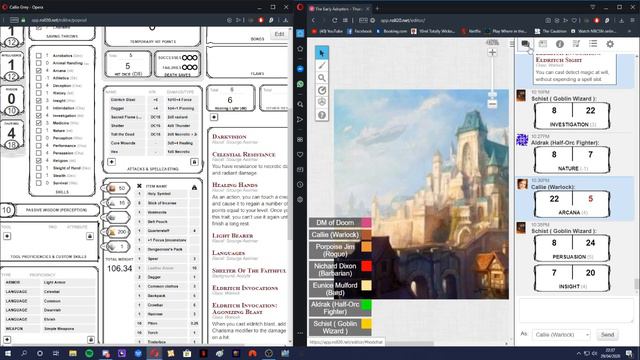Open the Dice rolling tool in Roll20 toolbar
The image size is (640, 360).
(x=322, y=102)
